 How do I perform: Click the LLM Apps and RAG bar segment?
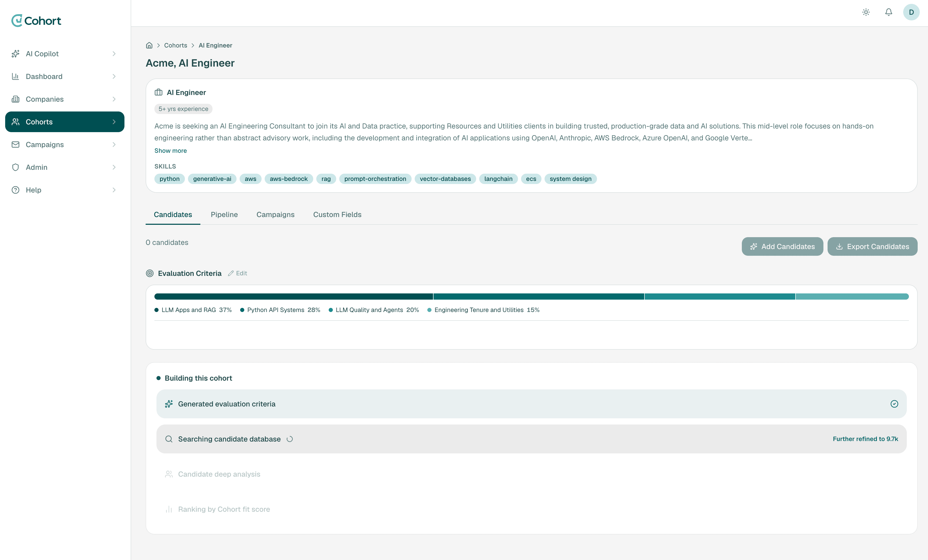293,297
